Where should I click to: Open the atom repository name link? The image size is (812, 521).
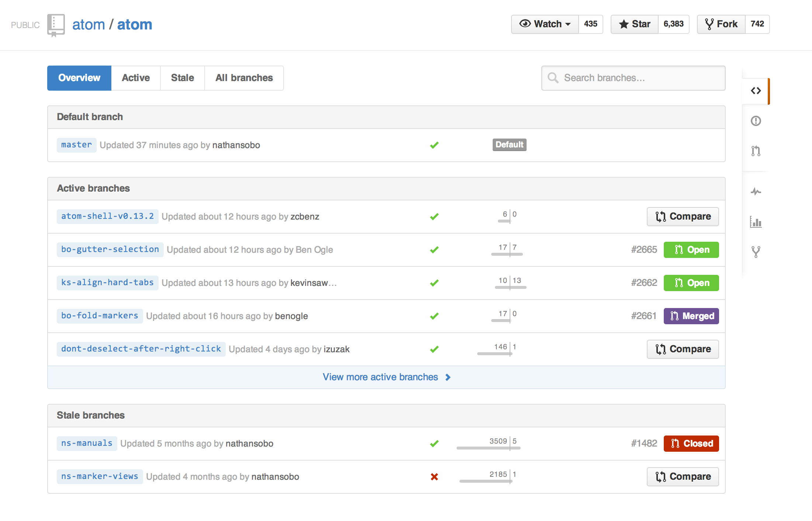135,25
